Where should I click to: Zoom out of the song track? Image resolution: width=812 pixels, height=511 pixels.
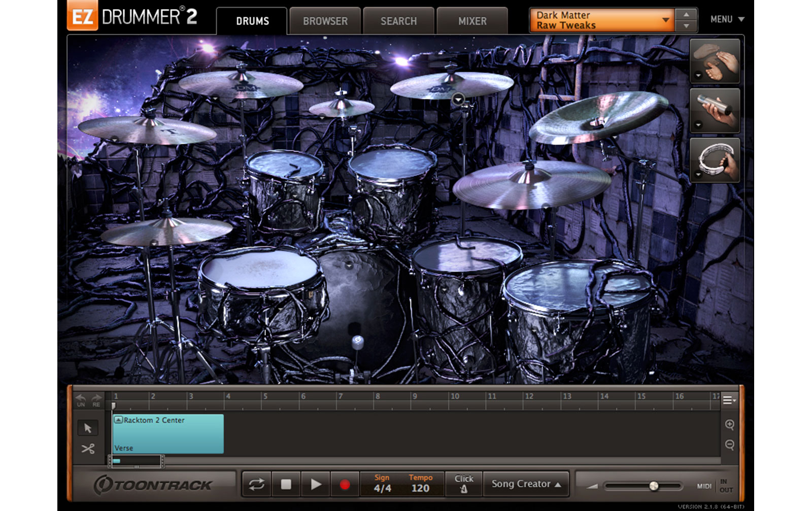(x=730, y=445)
